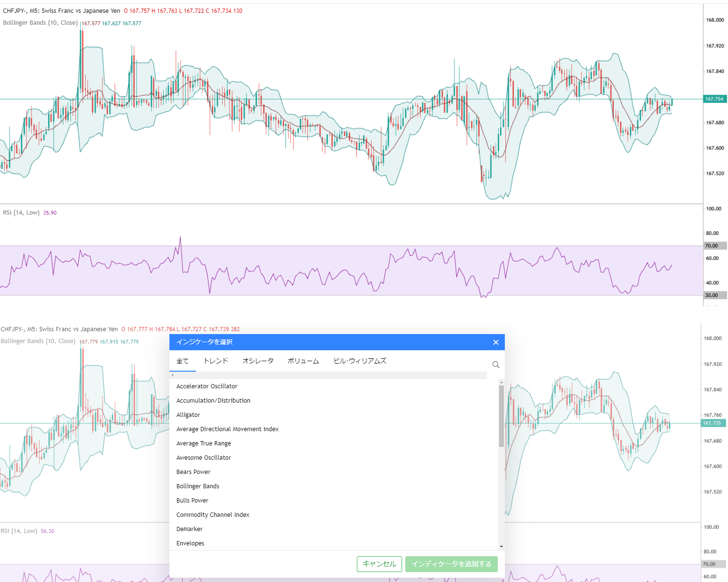Choose Bollinger Bands in the dialog list
Image resolution: width=728 pixels, height=582 pixels.
pyautogui.click(x=334, y=486)
